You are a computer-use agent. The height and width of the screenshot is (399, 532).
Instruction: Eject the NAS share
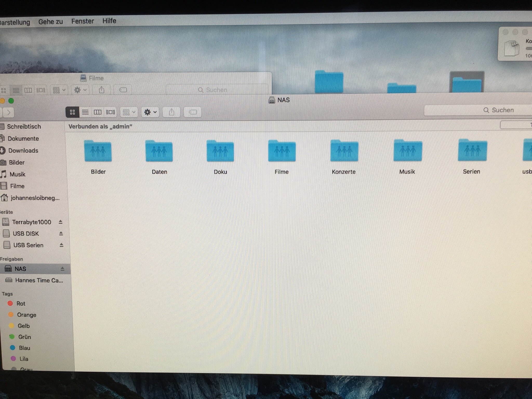[x=62, y=269]
